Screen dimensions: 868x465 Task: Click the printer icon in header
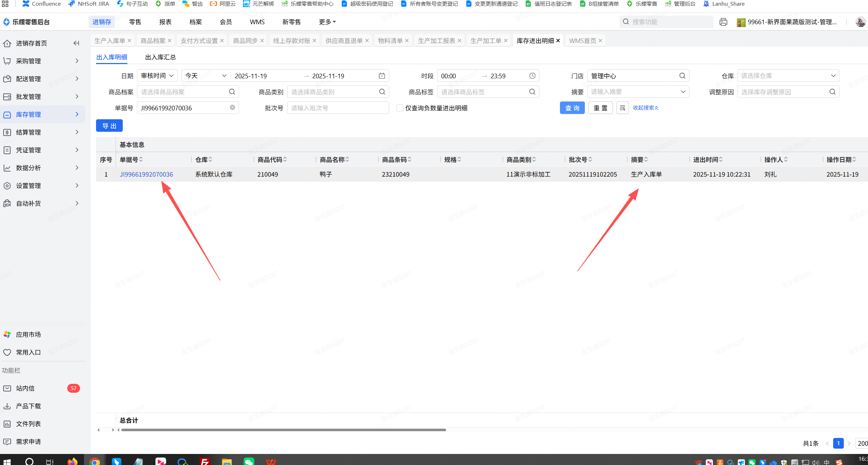[x=723, y=22]
